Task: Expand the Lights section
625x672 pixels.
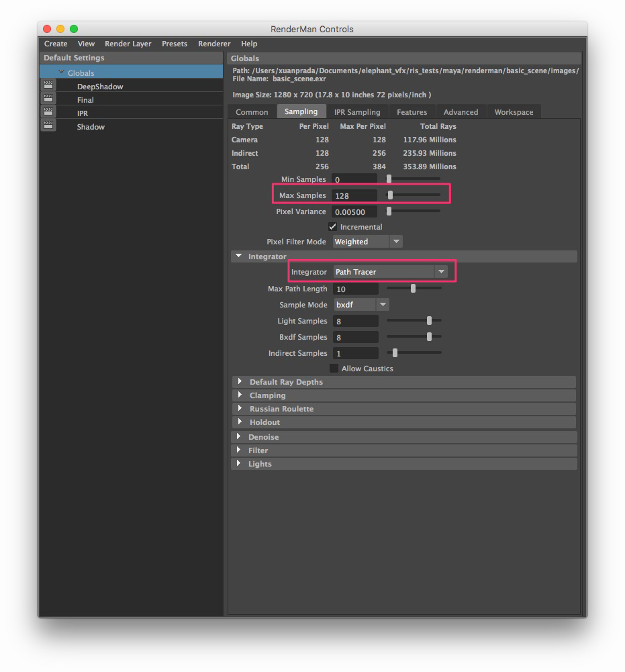Action: (239, 463)
